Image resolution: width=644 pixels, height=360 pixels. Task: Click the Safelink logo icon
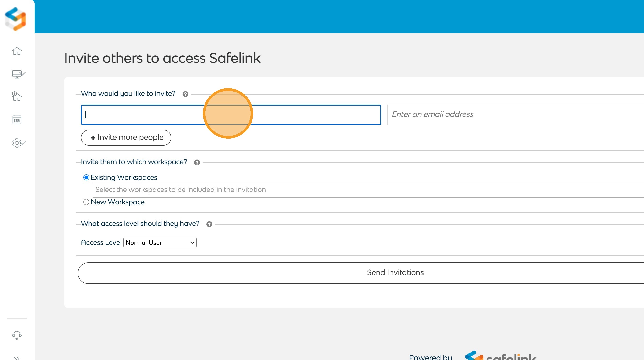pos(15,19)
